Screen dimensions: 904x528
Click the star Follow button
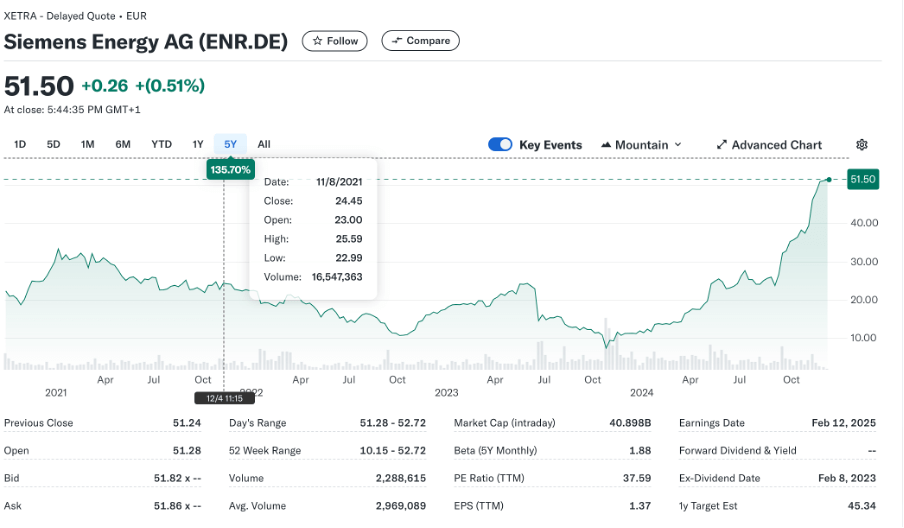[335, 41]
